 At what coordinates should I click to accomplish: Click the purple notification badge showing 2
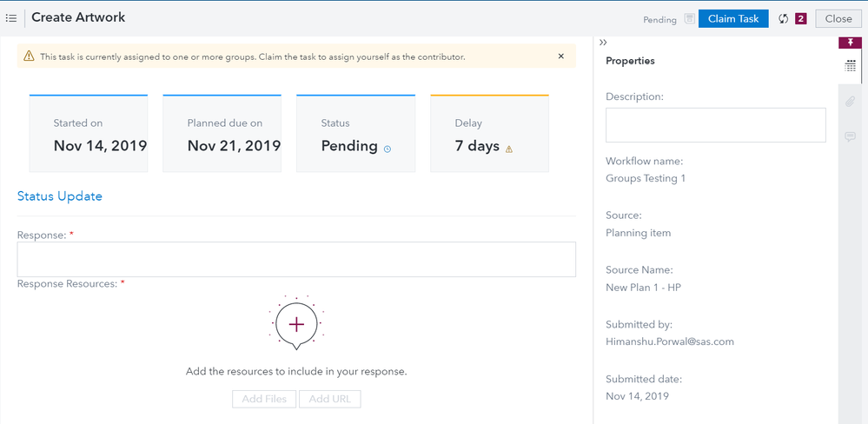click(x=800, y=19)
